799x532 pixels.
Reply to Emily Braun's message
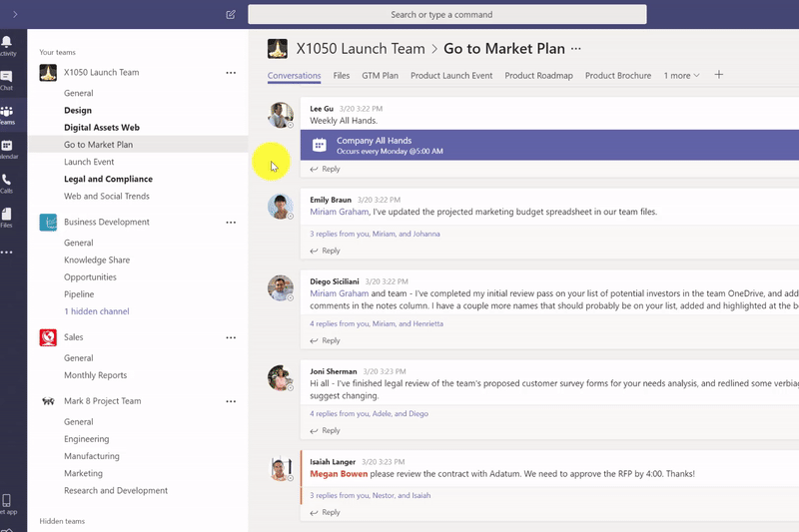tap(326, 251)
